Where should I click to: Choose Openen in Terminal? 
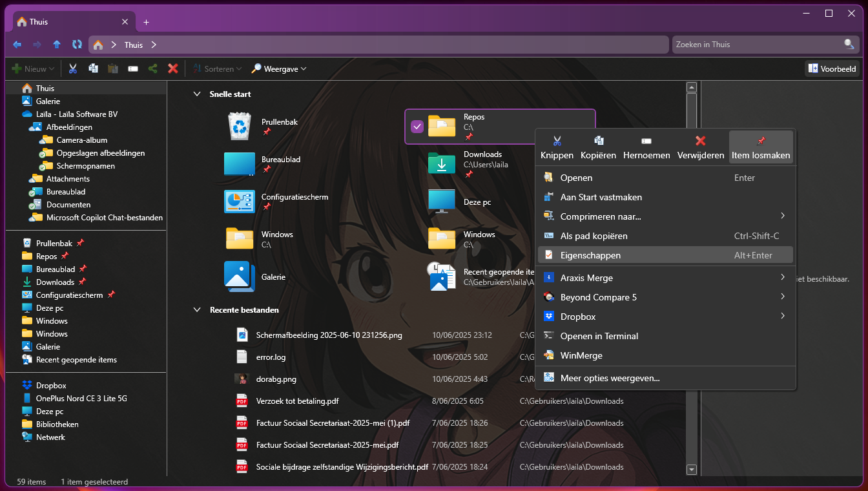coord(665,336)
